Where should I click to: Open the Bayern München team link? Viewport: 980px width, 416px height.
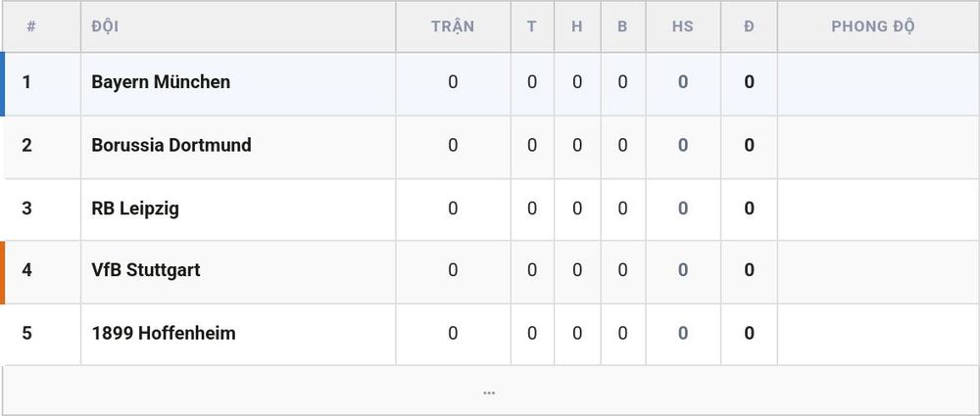click(x=161, y=82)
